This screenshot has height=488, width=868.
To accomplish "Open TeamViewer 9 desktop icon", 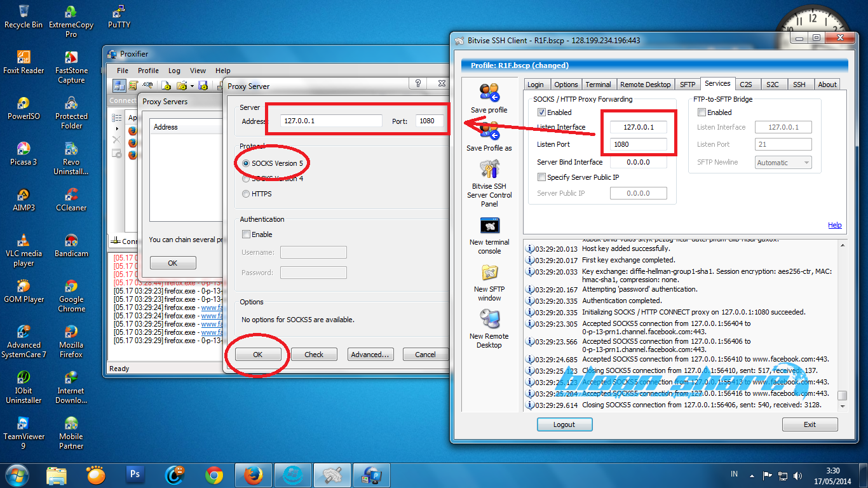I will 24,423.
